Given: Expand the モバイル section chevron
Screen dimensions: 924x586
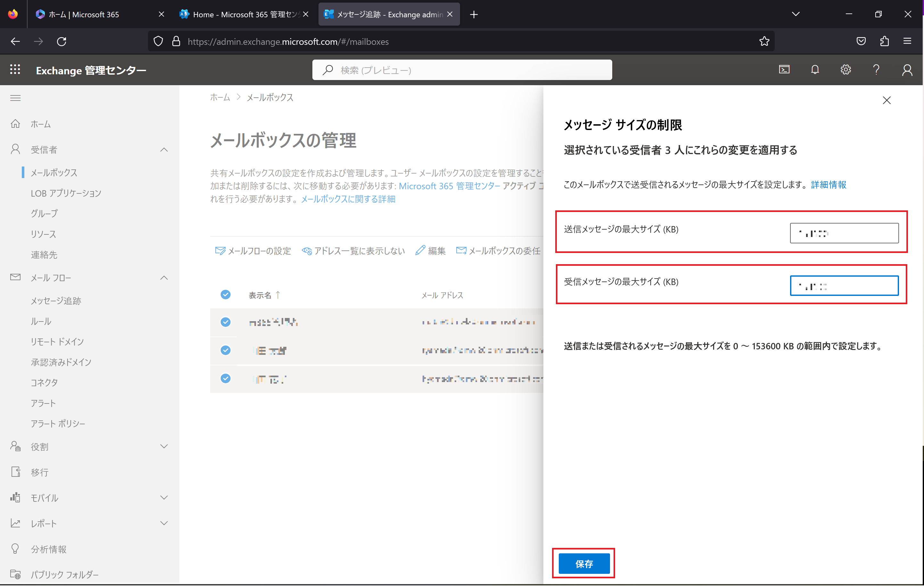Looking at the screenshot, I should 164,498.
